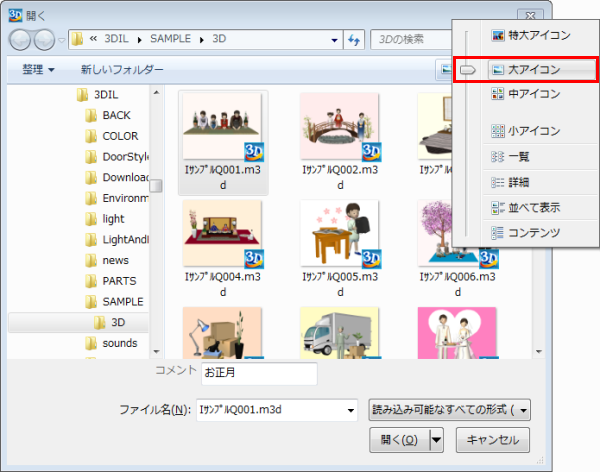The height and width of the screenshot is (472, 600).
Task: Open recent locations dropdown arrow beside navigation buttons
Action: pos(61,40)
